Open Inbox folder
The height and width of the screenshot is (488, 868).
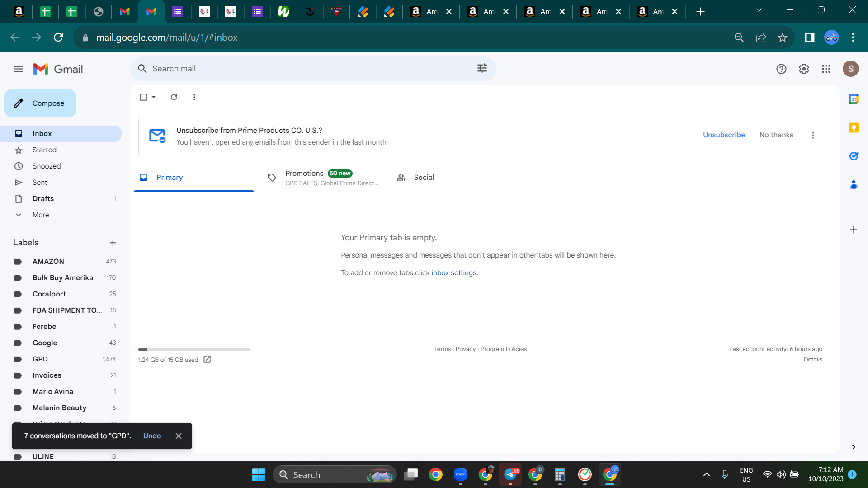(x=61, y=134)
